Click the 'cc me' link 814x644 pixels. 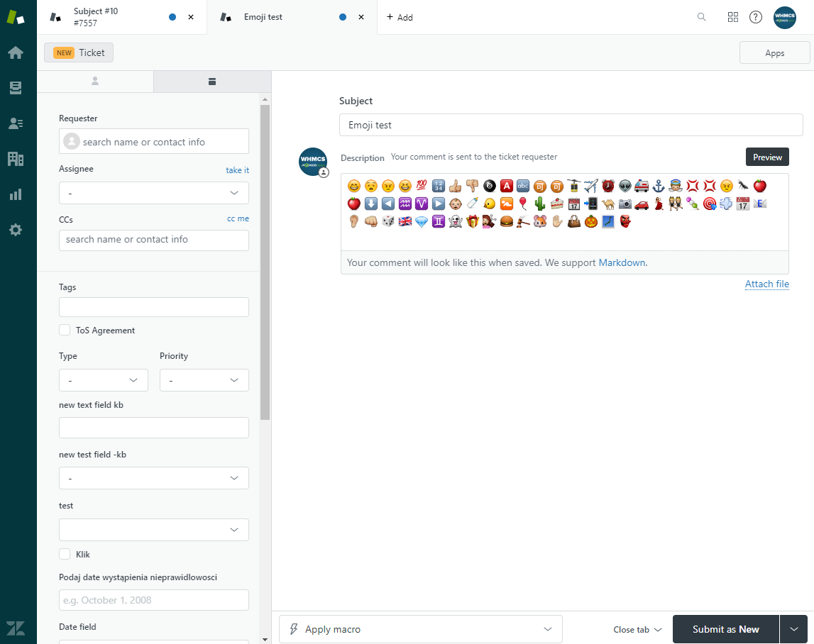point(238,219)
